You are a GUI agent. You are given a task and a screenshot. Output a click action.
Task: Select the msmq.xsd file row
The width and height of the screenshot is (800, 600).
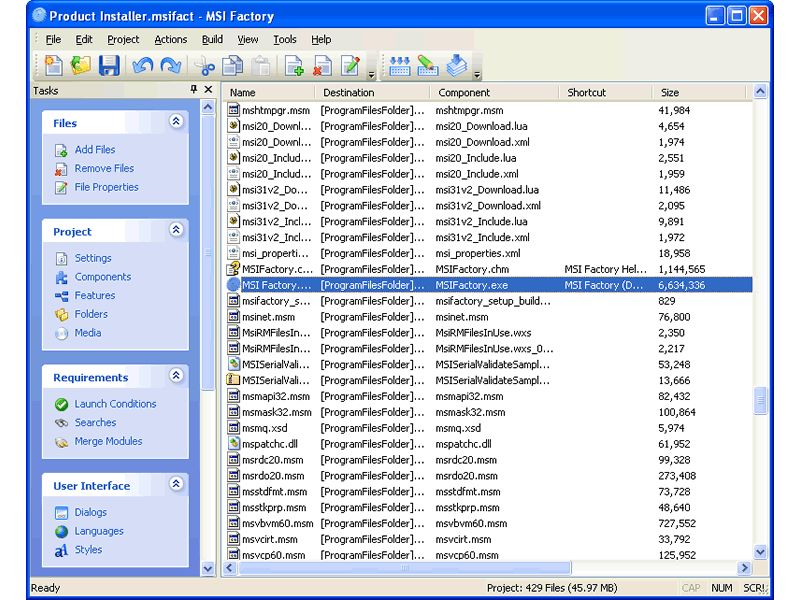489,428
